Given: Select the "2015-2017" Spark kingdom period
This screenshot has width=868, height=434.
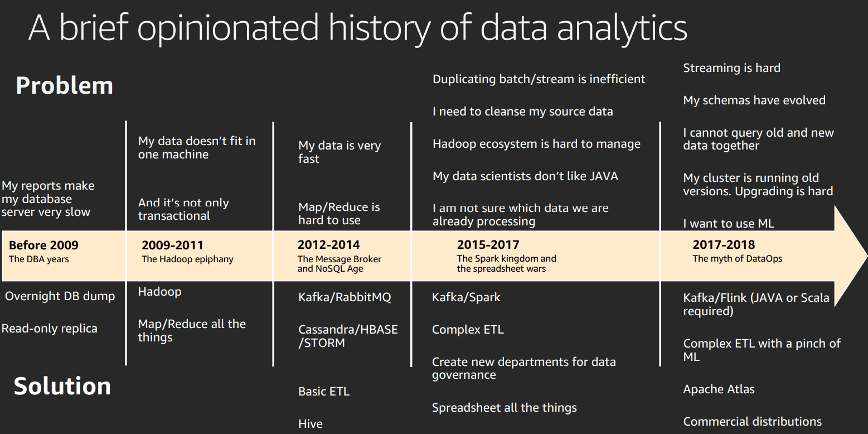Looking at the screenshot, I should click(488, 245).
